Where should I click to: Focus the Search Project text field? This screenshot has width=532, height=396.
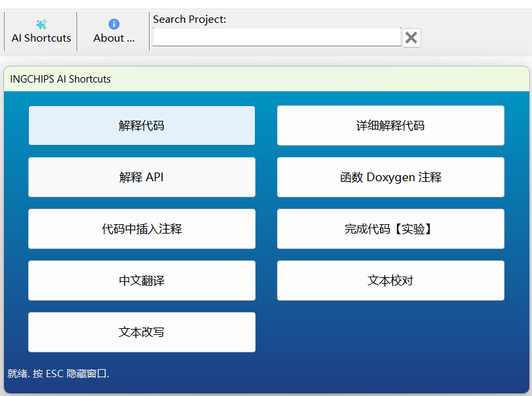click(277, 37)
